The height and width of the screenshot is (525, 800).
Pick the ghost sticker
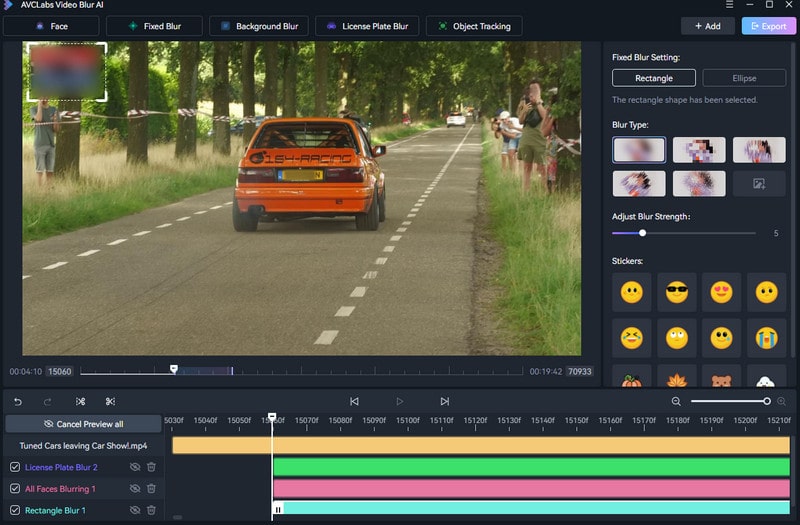[x=766, y=378]
